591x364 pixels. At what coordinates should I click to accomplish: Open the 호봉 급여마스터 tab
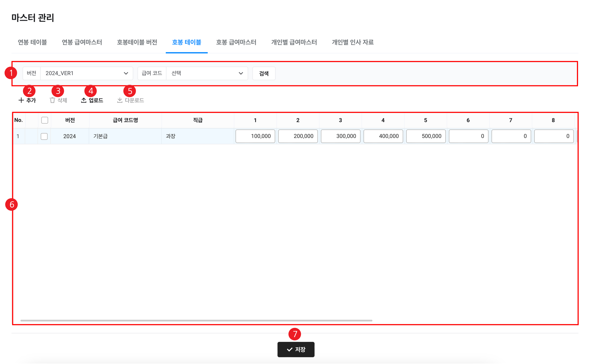click(236, 42)
